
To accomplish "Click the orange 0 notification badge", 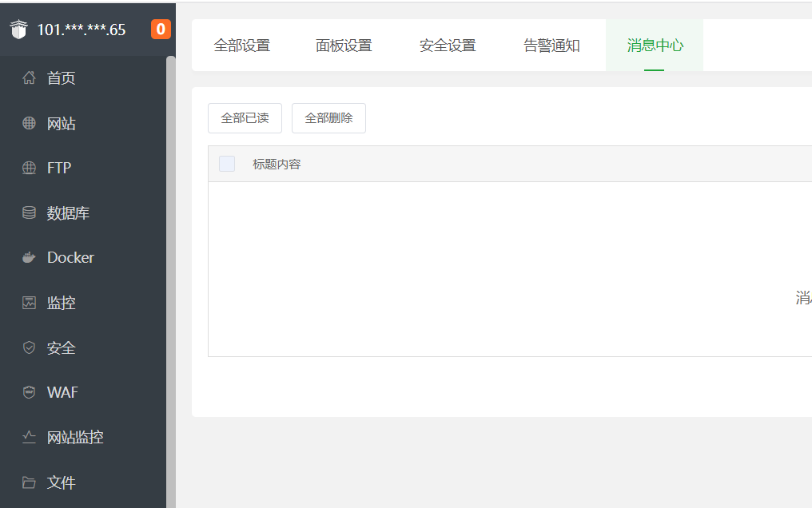I will (161, 30).
